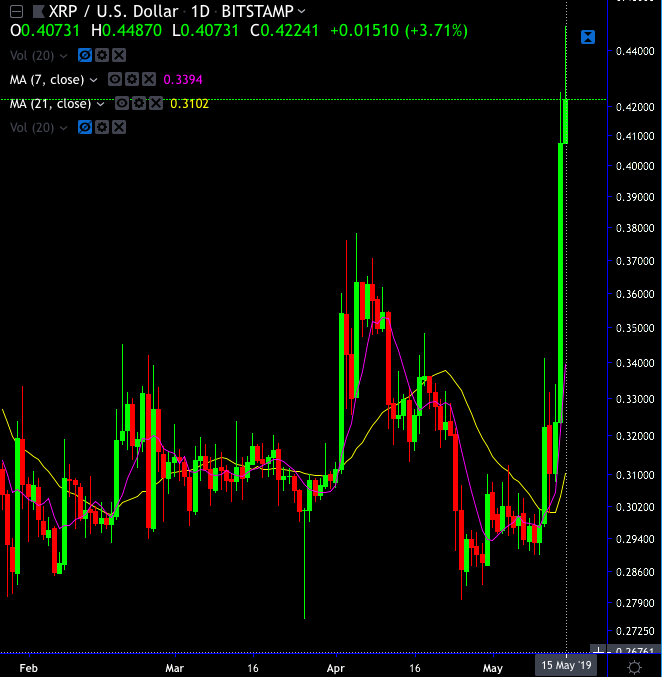Click the XRP / U.S. Dollar symbol title
Image resolution: width=662 pixels, height=677 pixels.
[x=113, y=11]
